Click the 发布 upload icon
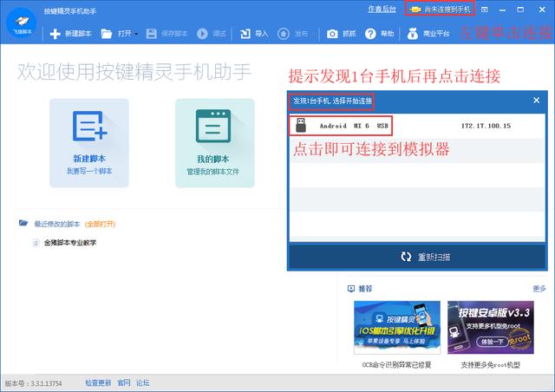This screenshot has height=392, width=555. [284, 34]
